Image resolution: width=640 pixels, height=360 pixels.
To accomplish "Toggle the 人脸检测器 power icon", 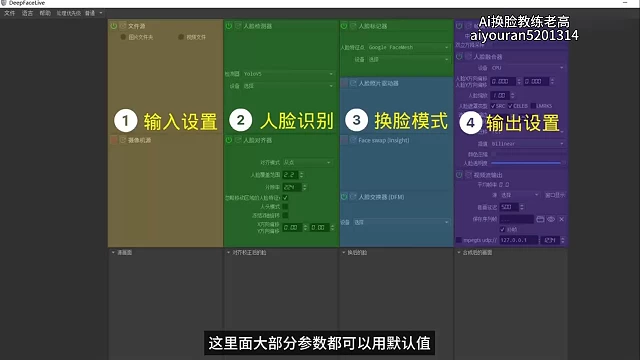I will point(229,26).
